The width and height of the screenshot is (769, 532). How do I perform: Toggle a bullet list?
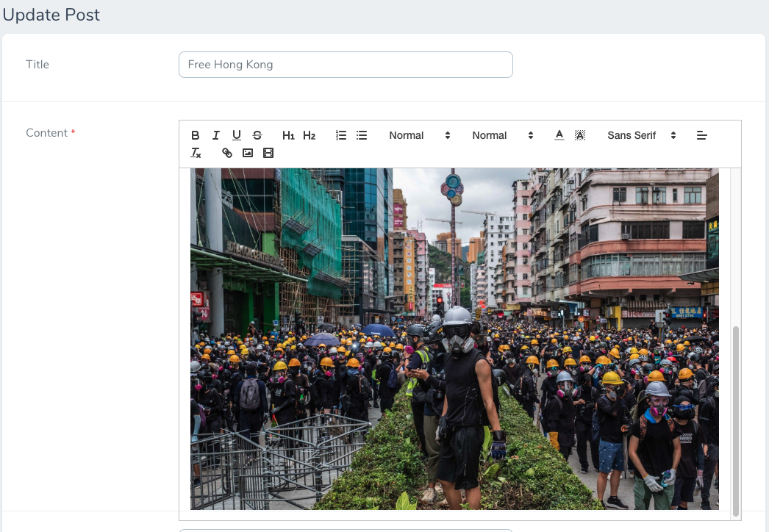pyautogui.click(x=361, y=134)
